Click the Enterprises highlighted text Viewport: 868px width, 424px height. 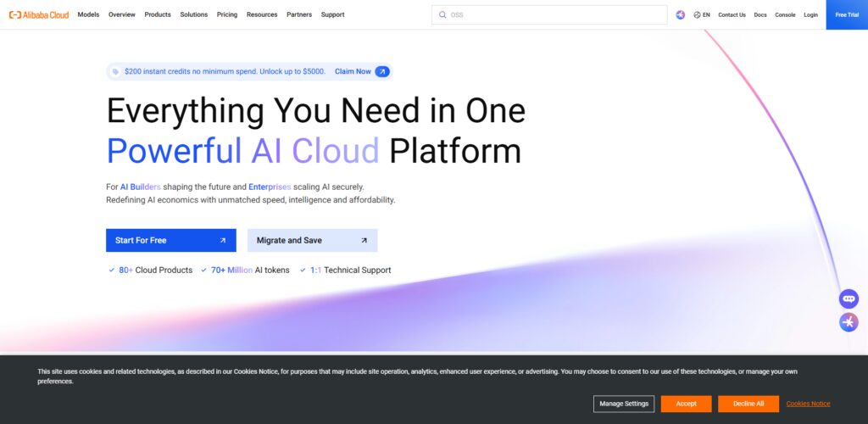click(x=270, y=187)
